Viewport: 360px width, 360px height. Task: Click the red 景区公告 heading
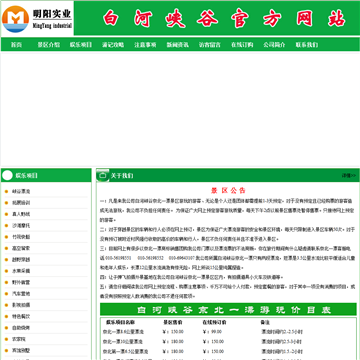click(228, 191)
